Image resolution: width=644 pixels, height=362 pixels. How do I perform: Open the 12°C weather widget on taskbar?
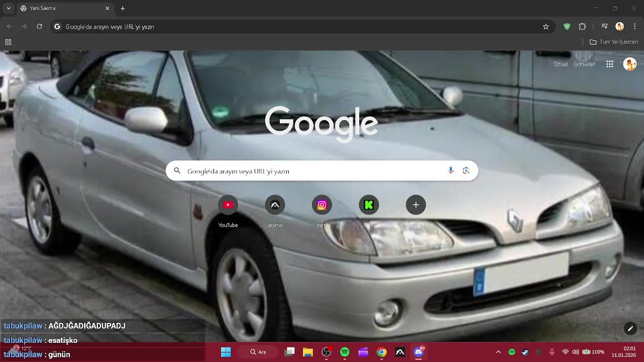pyautogui.click(x=21, y=348)
